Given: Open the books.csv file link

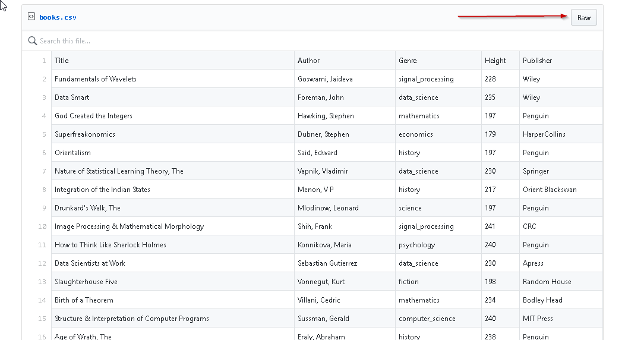Looking at the screenshot, I should click(58, 17).
